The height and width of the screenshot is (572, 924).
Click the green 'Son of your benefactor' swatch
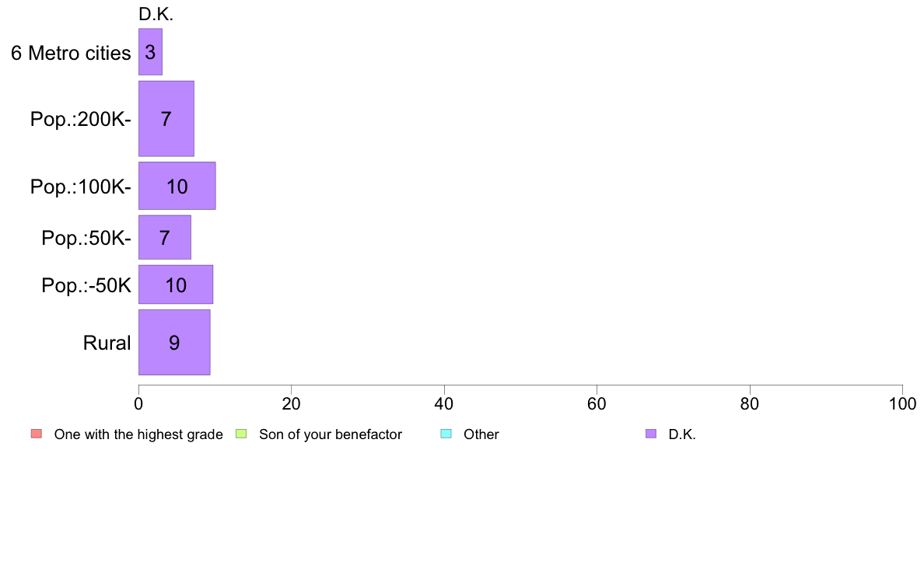(x=241, y=434)
